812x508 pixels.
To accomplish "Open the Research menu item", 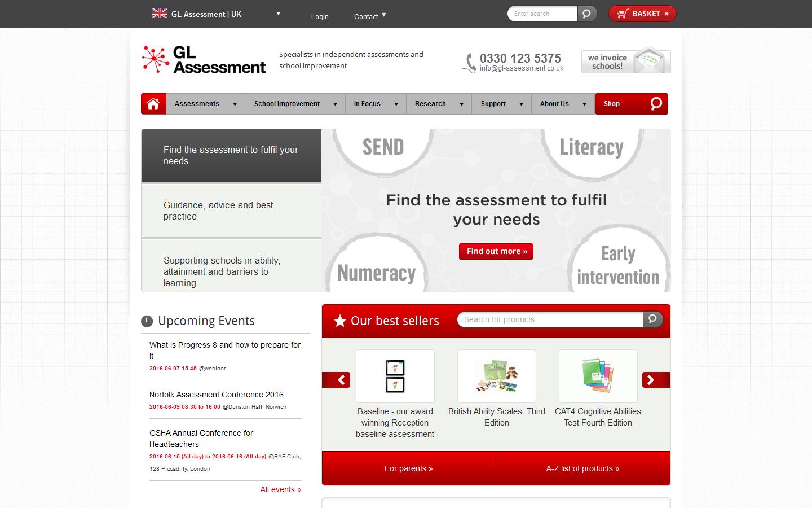I will (430, 104).
